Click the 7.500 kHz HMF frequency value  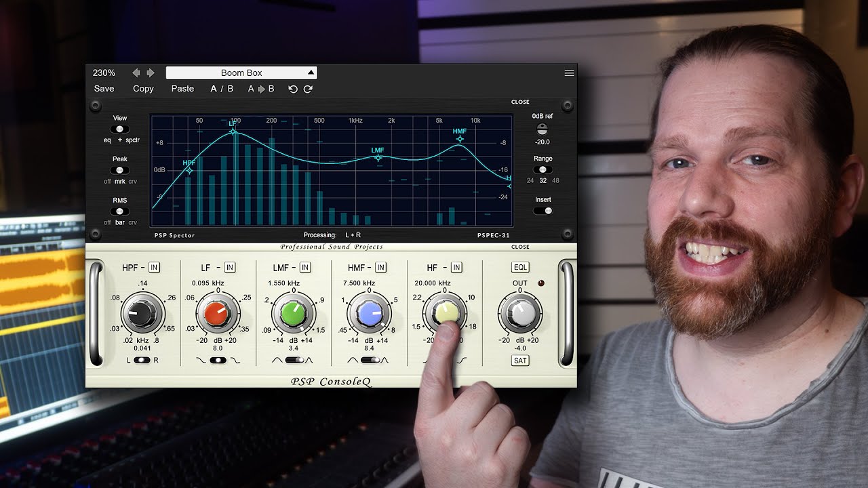[359, 283]
